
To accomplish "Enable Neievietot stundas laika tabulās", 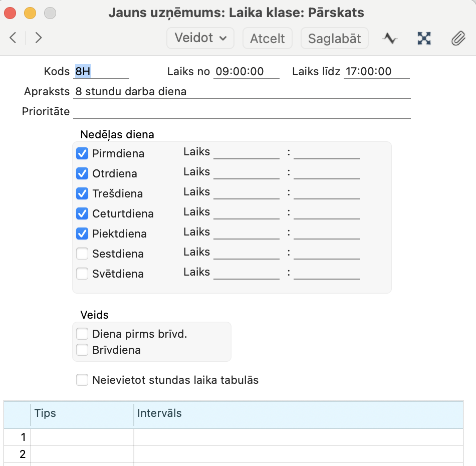I will pos(82,380).
